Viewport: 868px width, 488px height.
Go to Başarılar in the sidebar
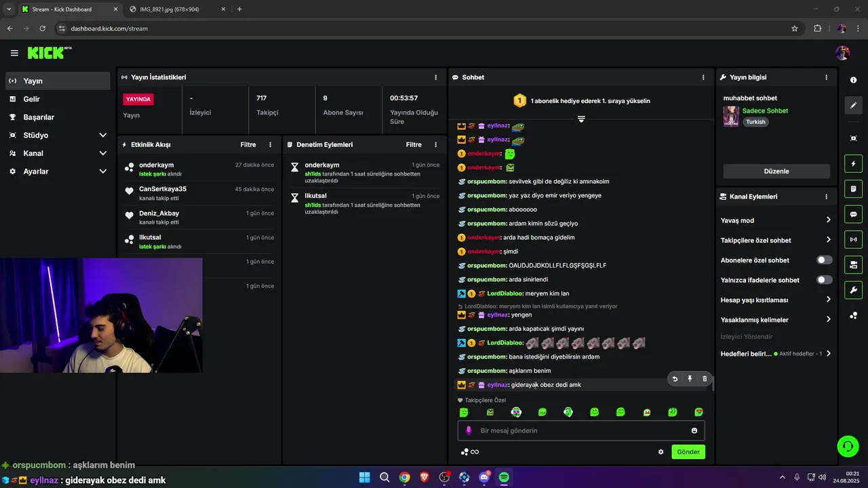pyautogui.click(x=58, y=117)
